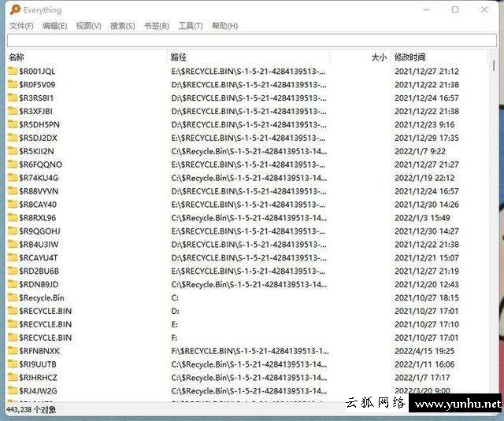Select folder icon of $R001JQL
Screen dimensions: 504x421
13,71
